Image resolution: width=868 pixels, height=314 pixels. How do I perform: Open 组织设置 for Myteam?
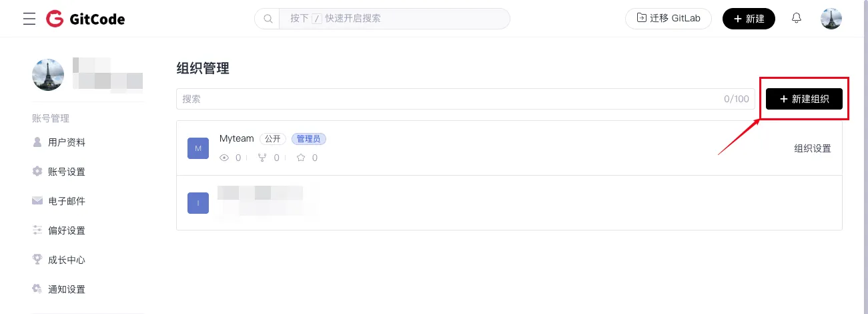(813, 148)
